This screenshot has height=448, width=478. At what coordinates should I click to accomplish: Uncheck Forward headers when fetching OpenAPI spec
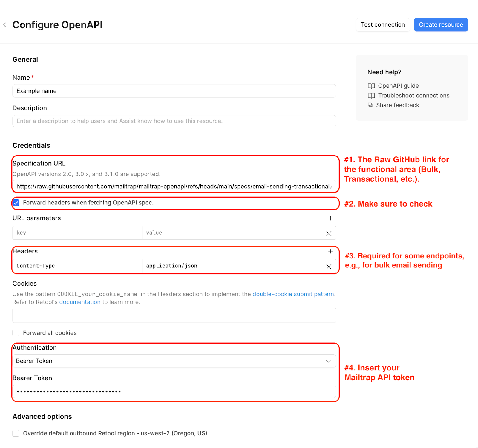click(x=16, y=203)
